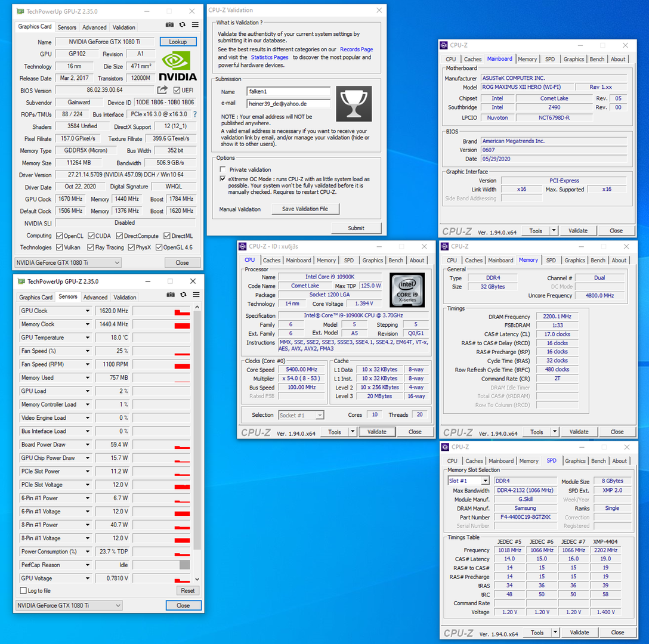Viewport: 649px width, 644px height.
Task: Click Save Validation File button
Action: (x=305, y=209)
